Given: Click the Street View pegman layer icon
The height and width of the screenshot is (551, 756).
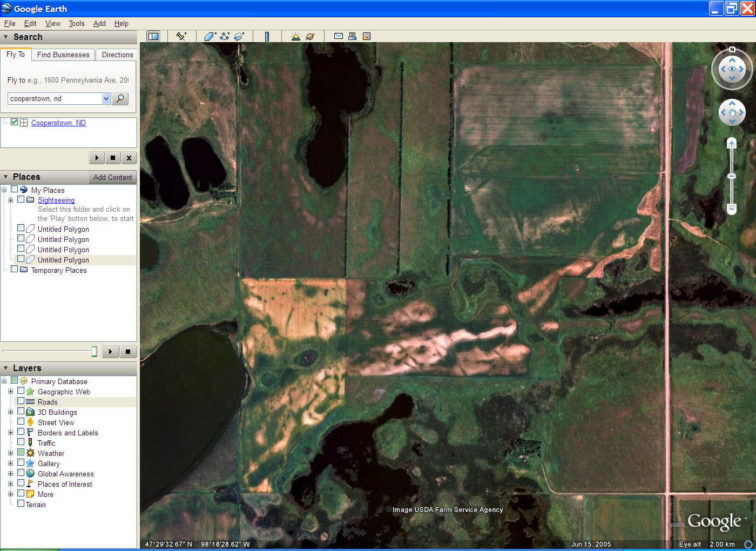Looking at the screenshot, I should pos(31,422).
